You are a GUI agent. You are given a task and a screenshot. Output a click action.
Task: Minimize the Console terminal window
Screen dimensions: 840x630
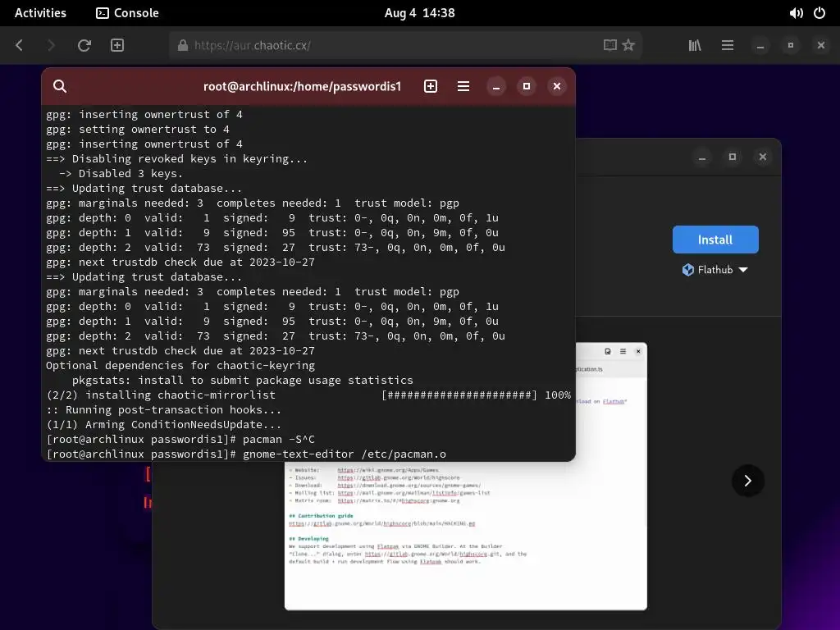(496, 87)
